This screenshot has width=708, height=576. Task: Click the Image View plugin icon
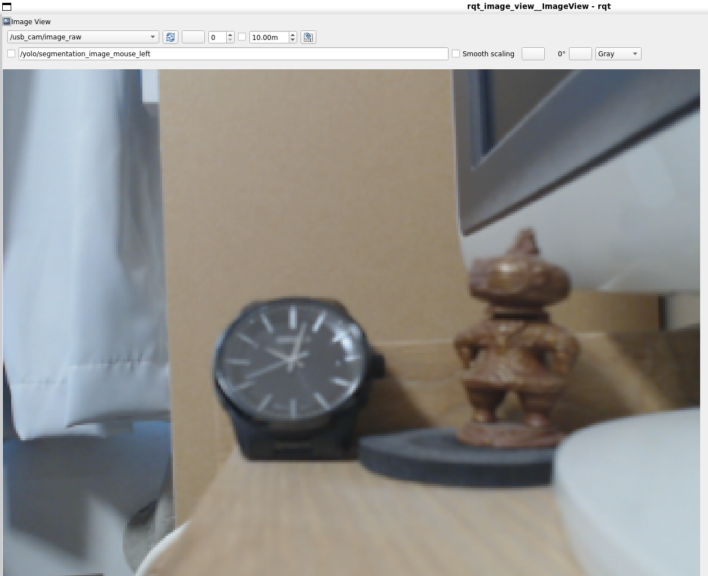[7, 21]
